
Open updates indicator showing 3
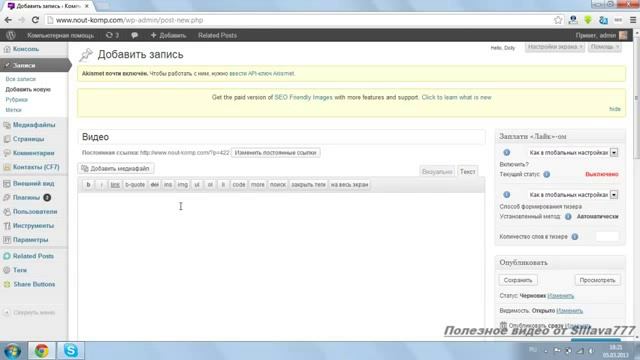click(112, 36)
